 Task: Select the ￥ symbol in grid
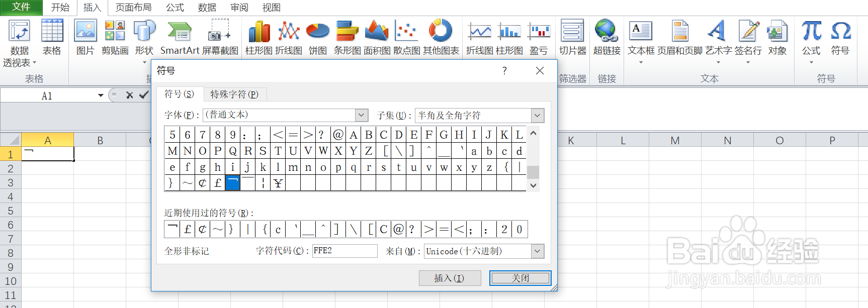pos(278,183)
